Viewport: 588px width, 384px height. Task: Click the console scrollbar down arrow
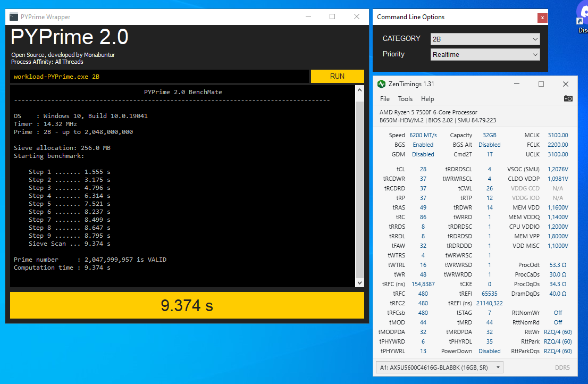tap(359, 283)
